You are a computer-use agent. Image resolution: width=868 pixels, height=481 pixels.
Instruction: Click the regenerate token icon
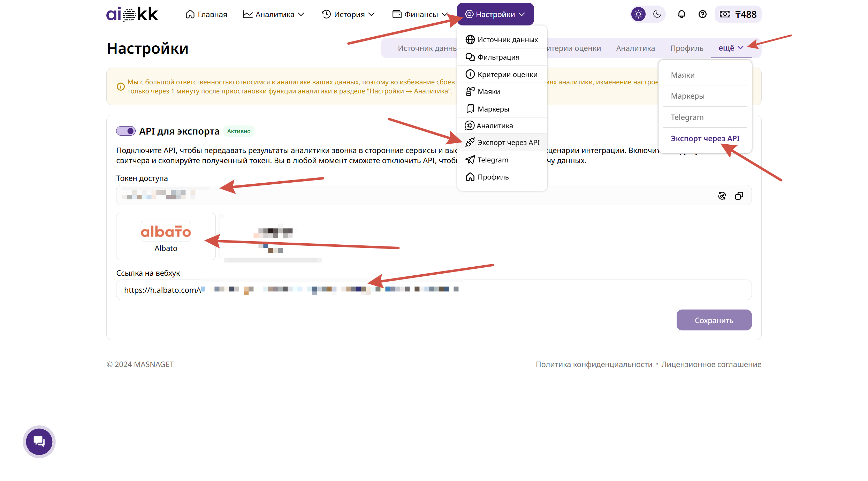722,196
